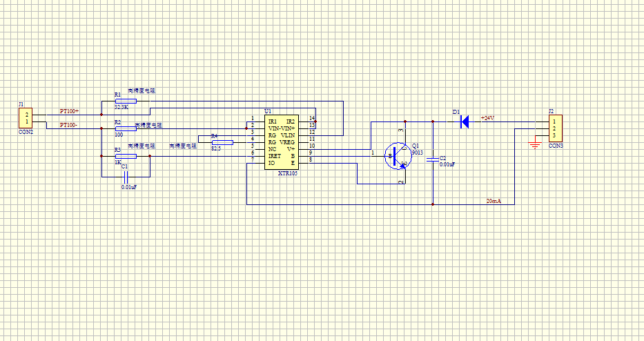Click the VLIN pin name in U1

coord(288,135)
